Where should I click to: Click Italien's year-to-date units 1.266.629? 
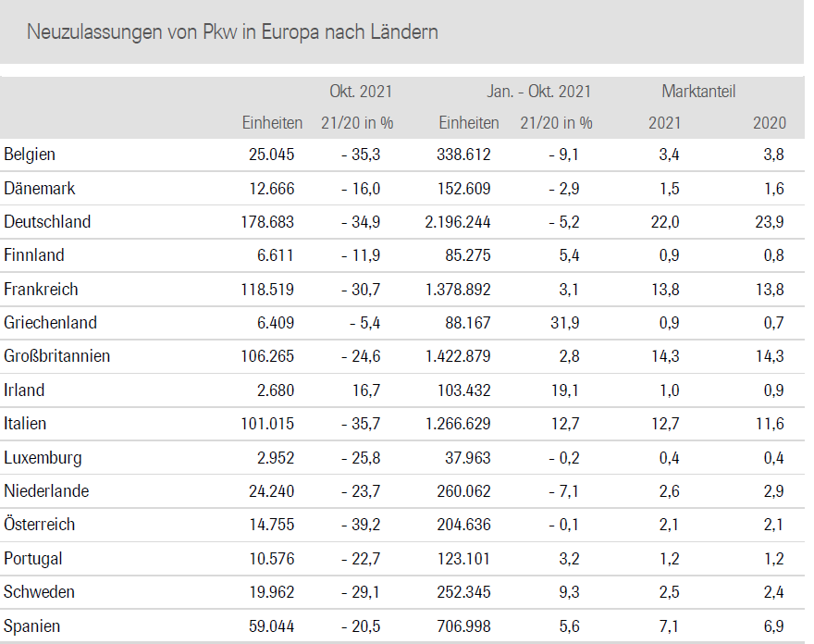tap(458, 424)
